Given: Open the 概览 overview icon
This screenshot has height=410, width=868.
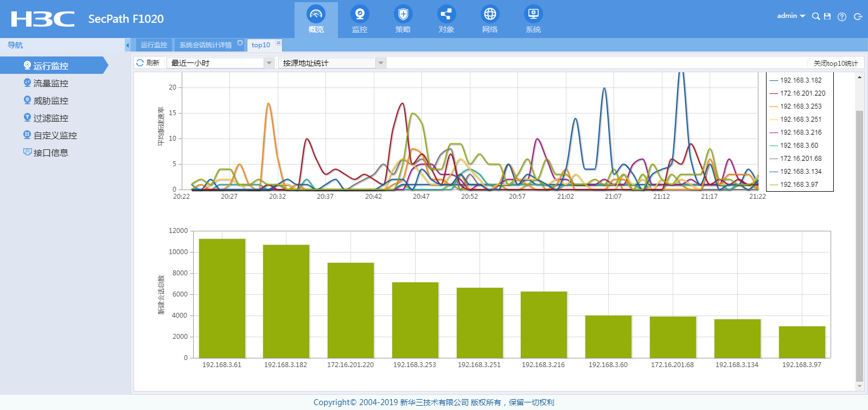Looking at the screenshot, I should [316, 14].
